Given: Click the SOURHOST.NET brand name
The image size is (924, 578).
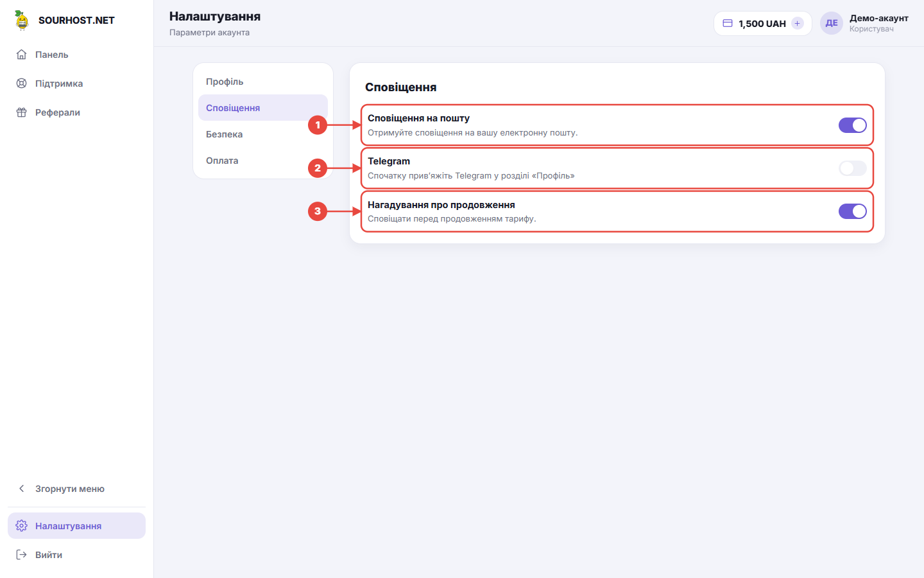Looking at the screenshot, I should pos(76,21).
